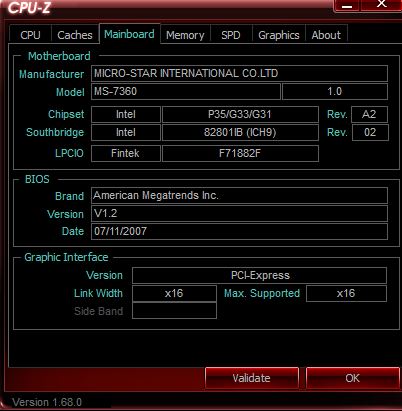Click the Motherboard group label
The height and width of the screenshot is (411, 402).
click(59, 56)
